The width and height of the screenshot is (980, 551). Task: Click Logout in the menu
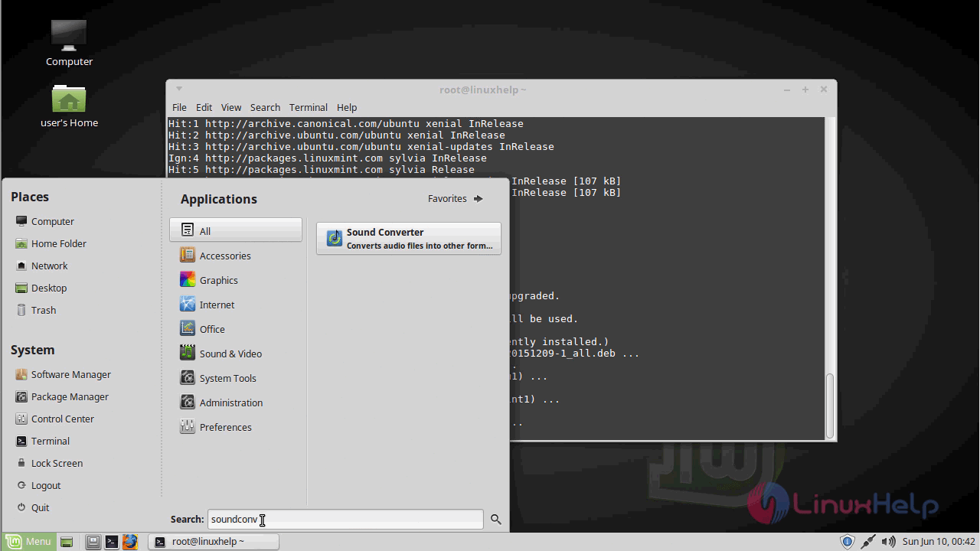[46, 485]
